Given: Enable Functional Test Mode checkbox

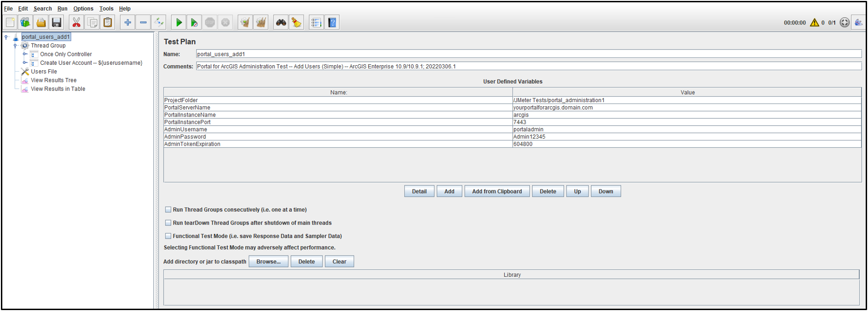Looking at the screenshot, I should point(168,236).
